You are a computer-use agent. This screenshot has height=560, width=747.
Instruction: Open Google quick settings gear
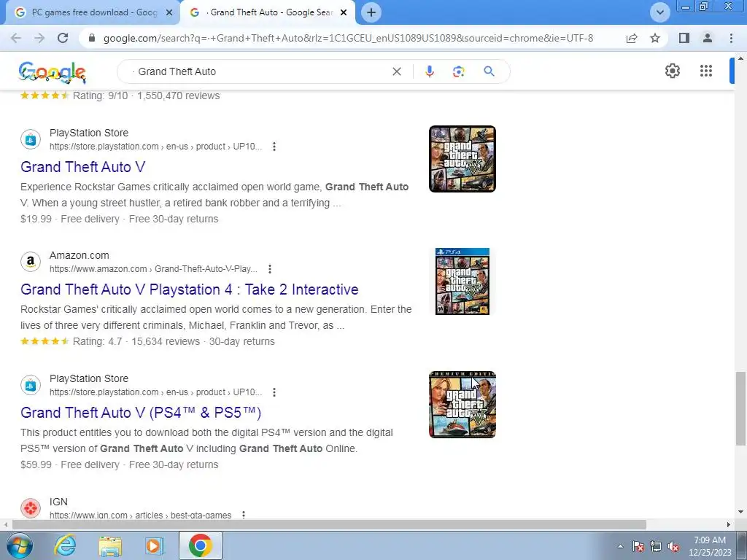pyautogui.click(x=672, y=71)
